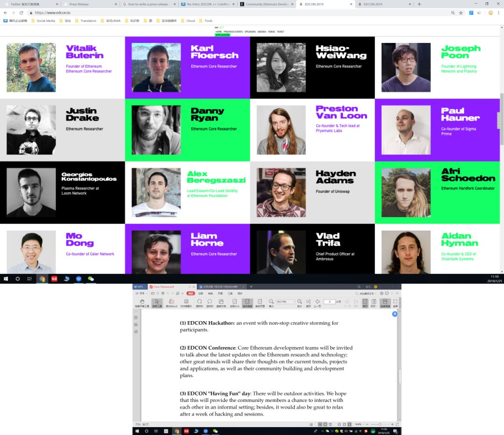The height and width of the screenshot is (435, 504).
Task: Click the fit page icon in WPS
Action: 260,303
